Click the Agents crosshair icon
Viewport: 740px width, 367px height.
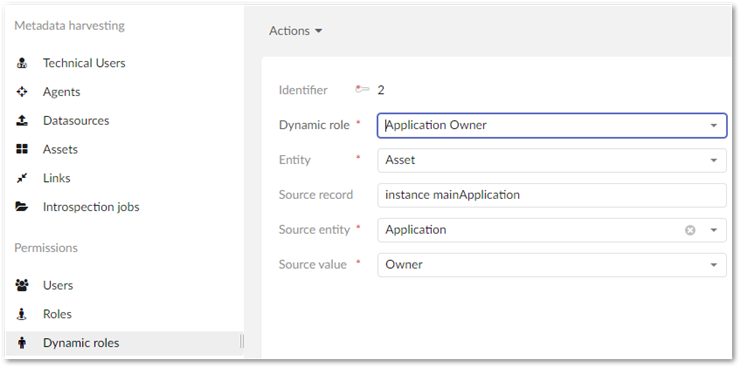point(22,92)
